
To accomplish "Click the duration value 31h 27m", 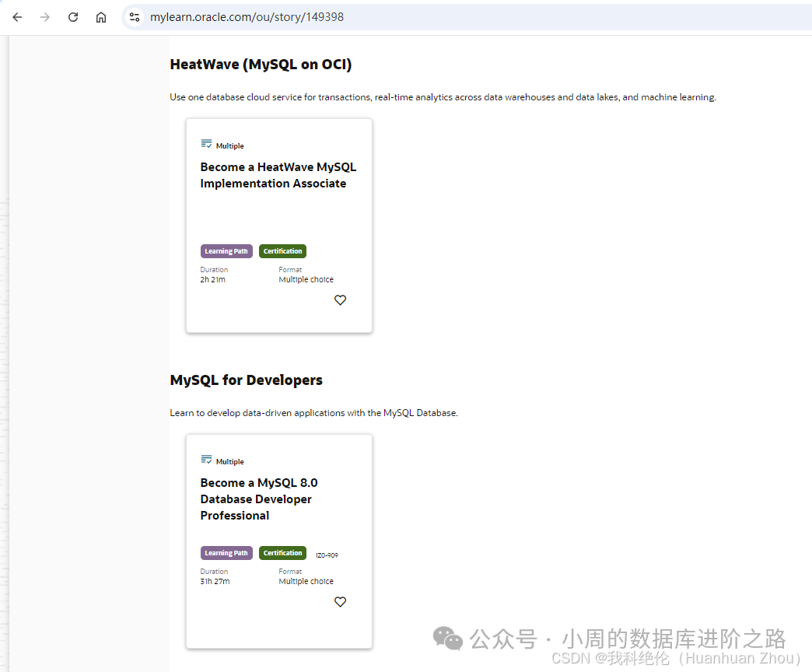I will pyautogui.click(x=215, y=582).
